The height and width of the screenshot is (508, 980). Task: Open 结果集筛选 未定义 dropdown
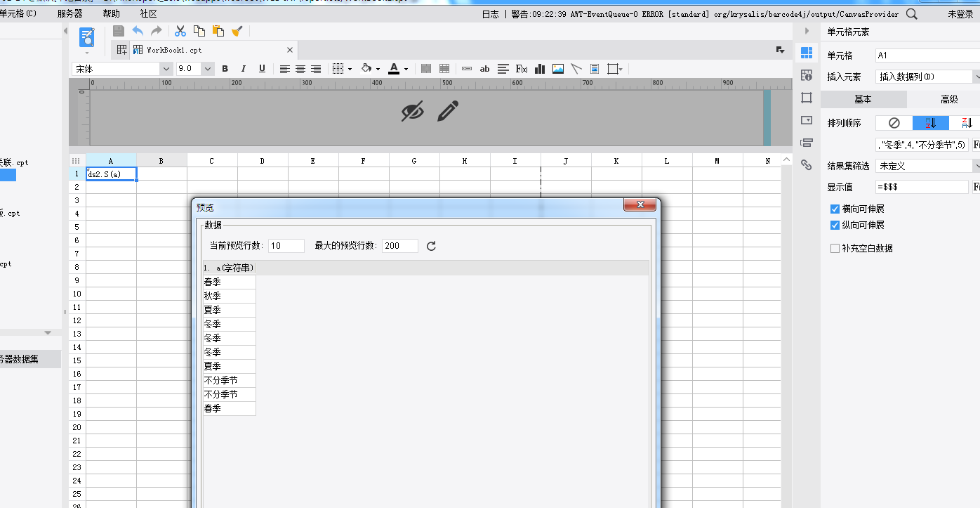click(976, 166)
